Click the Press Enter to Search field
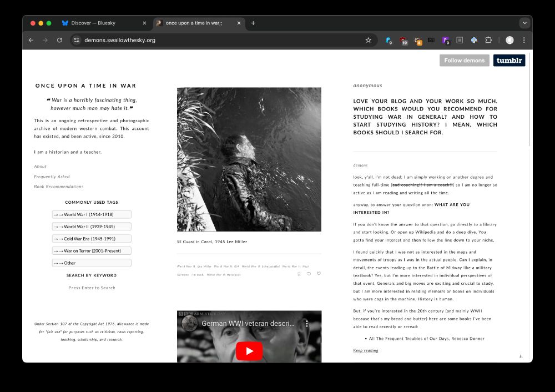The image size is (555, 392). pyautogui.click(x=92, y=288)
